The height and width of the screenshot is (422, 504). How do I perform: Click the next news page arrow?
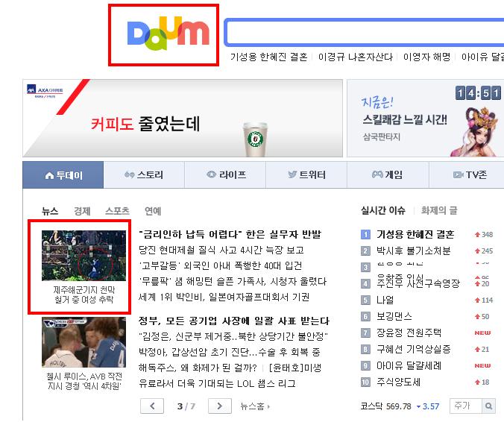click(x=220, y=406)
